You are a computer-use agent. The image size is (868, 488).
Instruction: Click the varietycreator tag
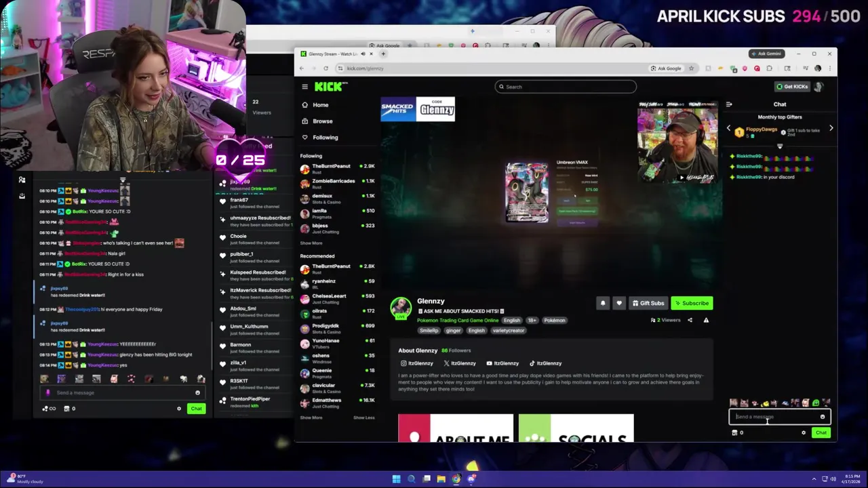tap(508, 330)
